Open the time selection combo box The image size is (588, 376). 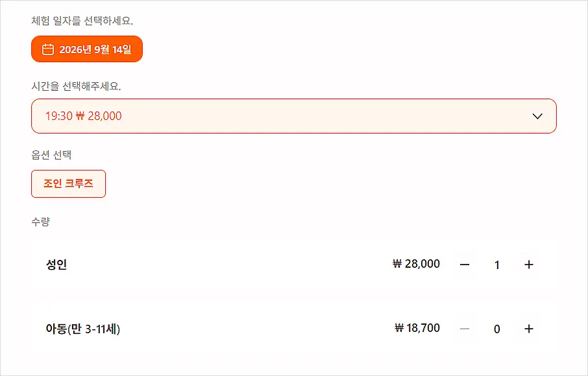click(x=294, y=116)
